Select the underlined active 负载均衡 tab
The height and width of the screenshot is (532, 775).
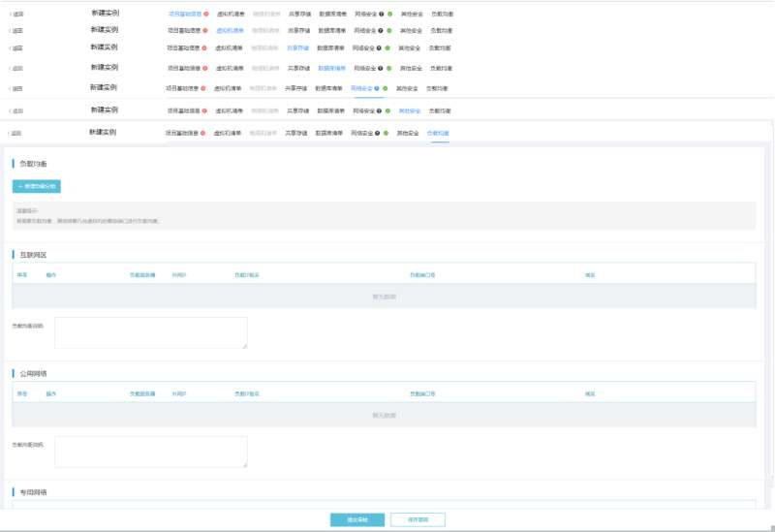(x=438, y=132)
